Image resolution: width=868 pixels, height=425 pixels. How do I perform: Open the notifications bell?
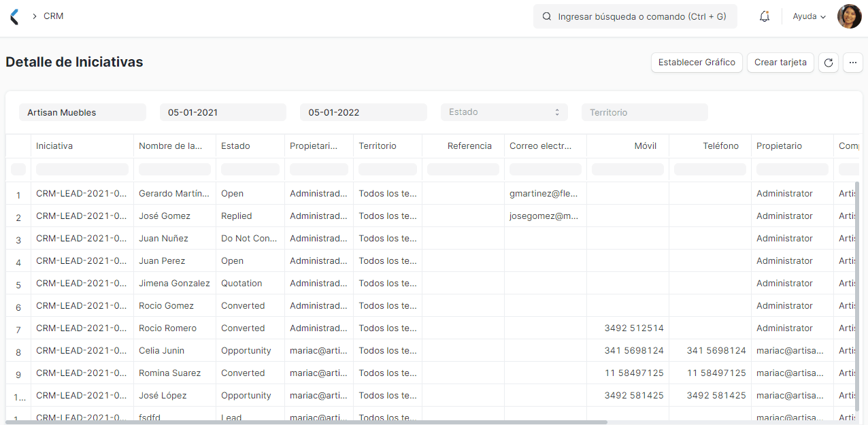(765, 16)
